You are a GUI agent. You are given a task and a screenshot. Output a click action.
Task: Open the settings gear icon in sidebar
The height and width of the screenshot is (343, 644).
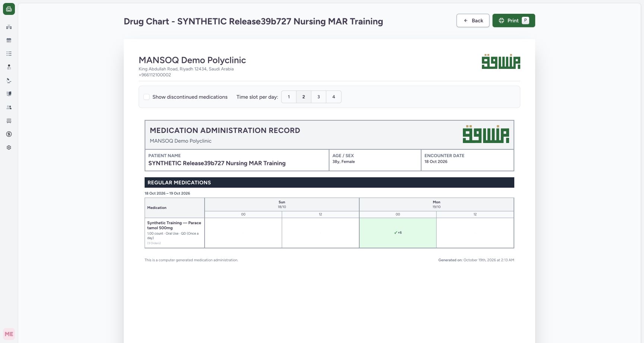(9, 147)
